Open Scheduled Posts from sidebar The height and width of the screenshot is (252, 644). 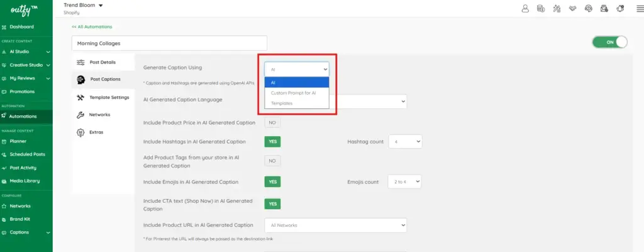[26, 155]
